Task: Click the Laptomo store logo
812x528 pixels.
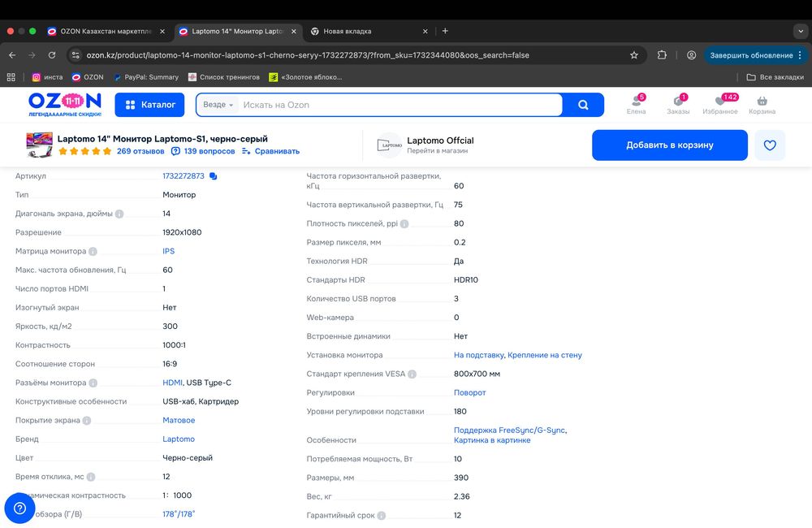Action: pyautogui.click(x=390, y=145)
